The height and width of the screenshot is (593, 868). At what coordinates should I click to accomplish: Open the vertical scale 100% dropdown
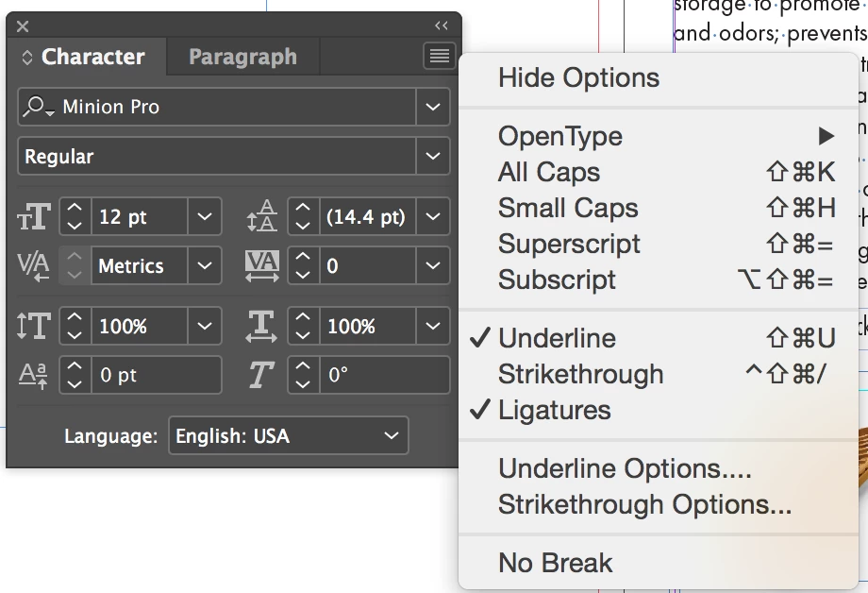click(205, 326)
